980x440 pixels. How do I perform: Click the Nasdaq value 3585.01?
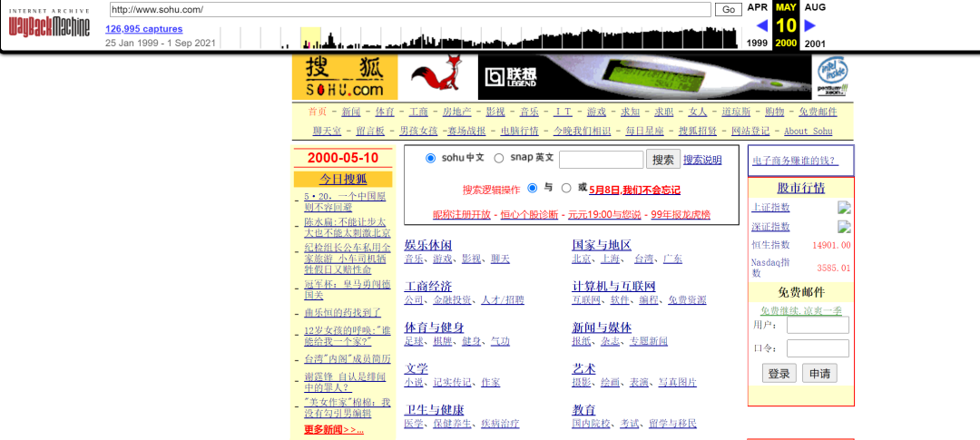coord(834,269)
